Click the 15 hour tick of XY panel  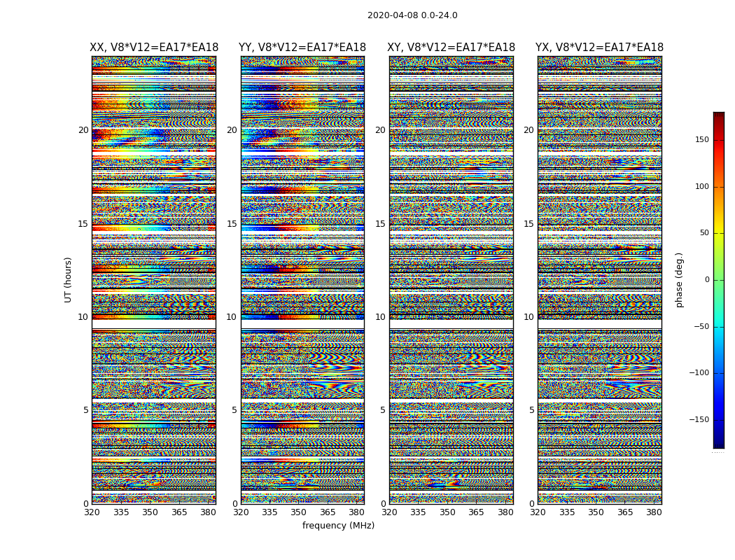point(381,224)
